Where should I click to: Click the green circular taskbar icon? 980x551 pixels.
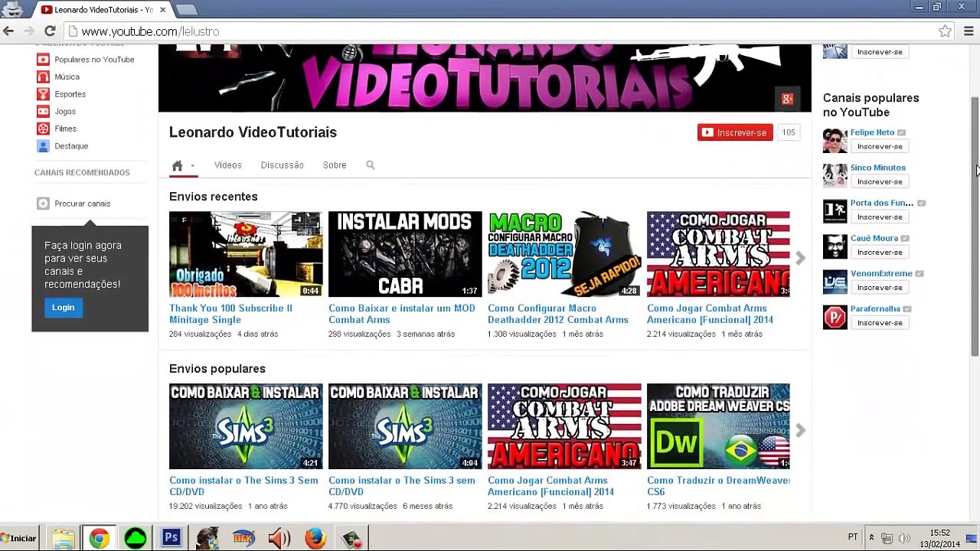[136, 539]
